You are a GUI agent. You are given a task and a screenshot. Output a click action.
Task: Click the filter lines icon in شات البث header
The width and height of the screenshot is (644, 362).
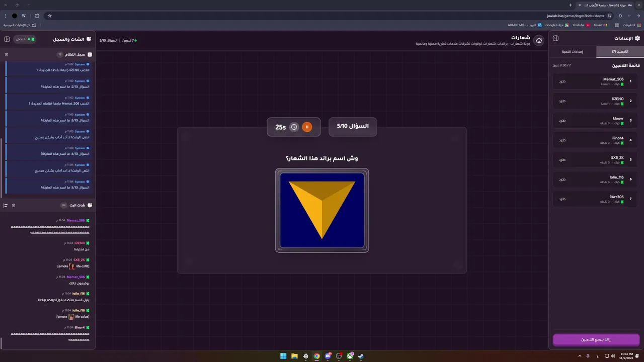(x=6, y=205)
